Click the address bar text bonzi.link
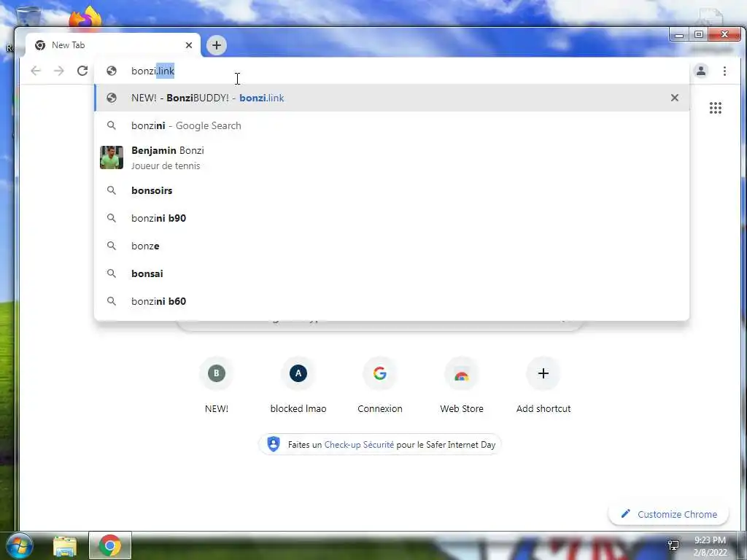Screen dimensions: 747x560 click(153, 71)
